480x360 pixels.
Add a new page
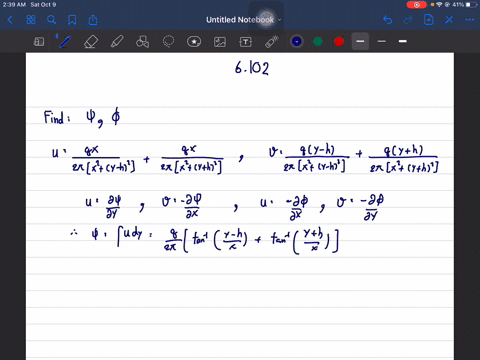pos(429,20)
